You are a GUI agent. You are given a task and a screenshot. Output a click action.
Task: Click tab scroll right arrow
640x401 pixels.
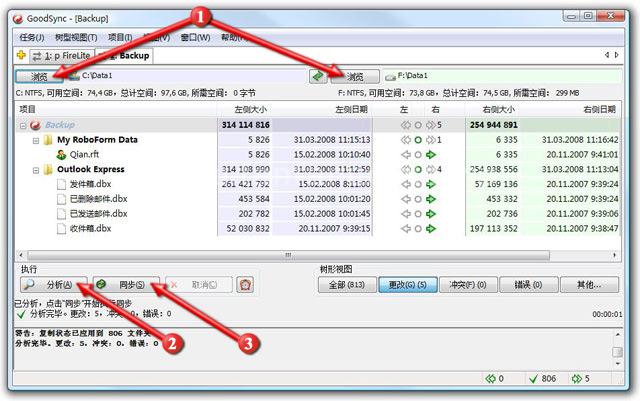pyautogui.click(x=616, y=55)
